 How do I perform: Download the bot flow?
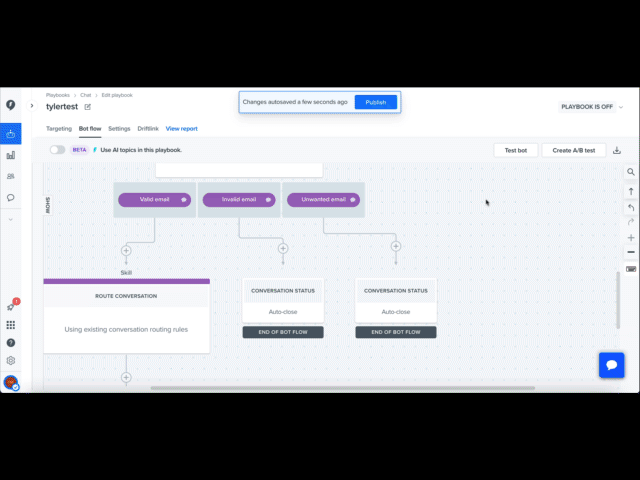click(x=617, y=151)
